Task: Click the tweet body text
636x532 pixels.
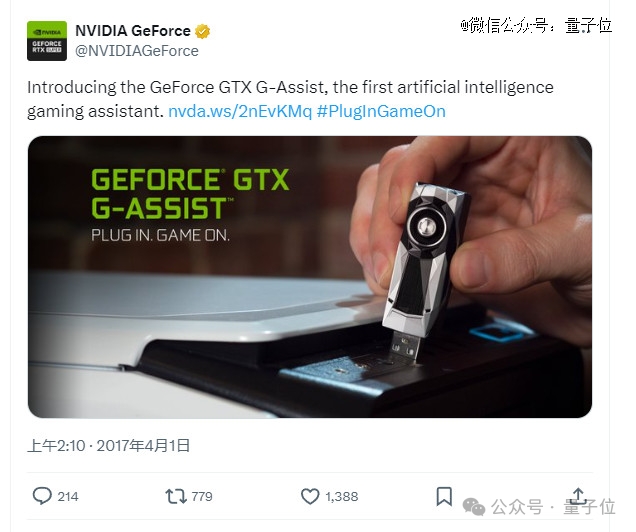Action: point(290,99)
